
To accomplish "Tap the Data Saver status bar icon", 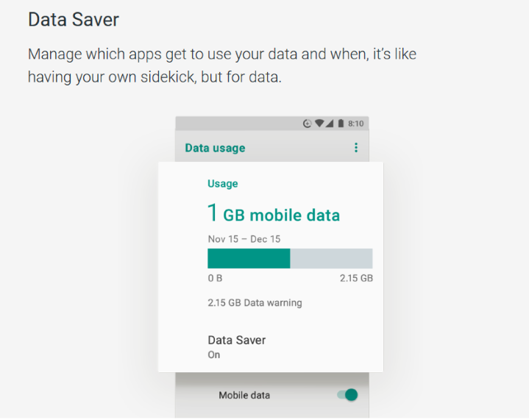I will [x=307, y=124].
